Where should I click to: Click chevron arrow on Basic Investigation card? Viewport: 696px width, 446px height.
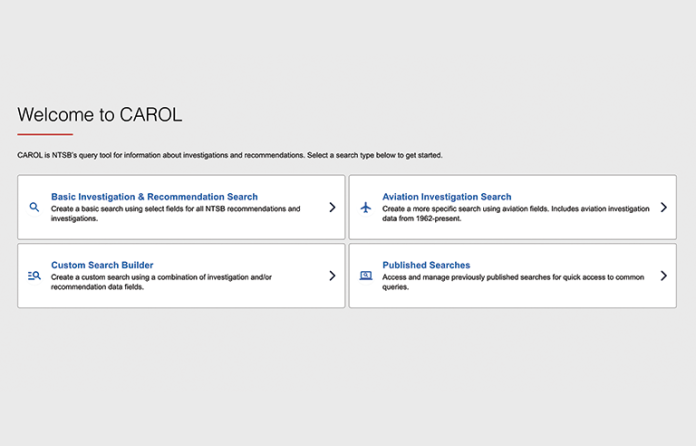pyautogui.click(x=332, y=207)
